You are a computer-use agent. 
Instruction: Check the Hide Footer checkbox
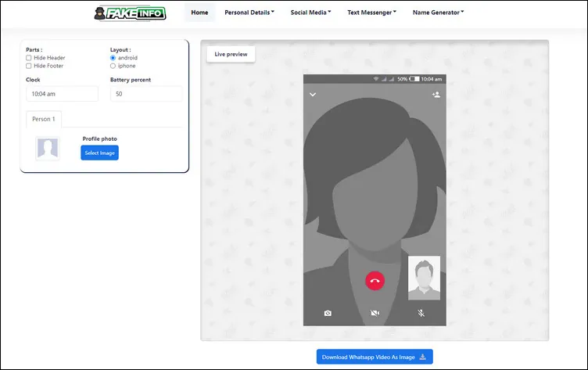click(28, 66)
